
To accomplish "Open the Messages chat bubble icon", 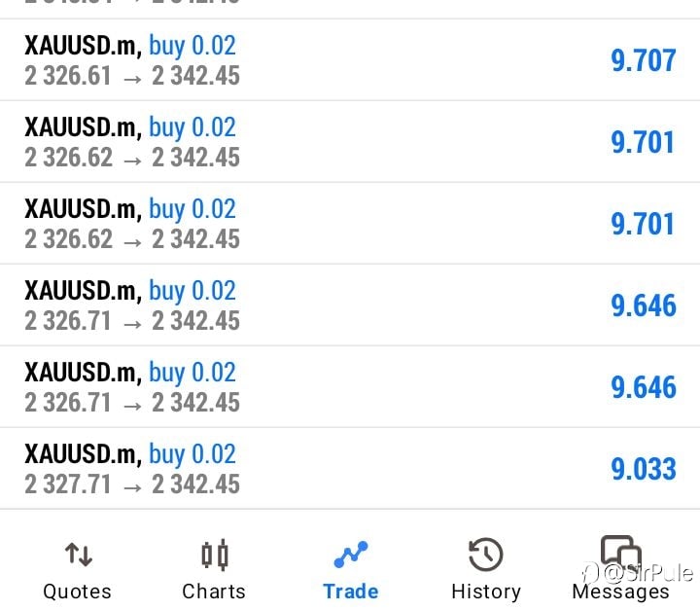I will point(621,552).
